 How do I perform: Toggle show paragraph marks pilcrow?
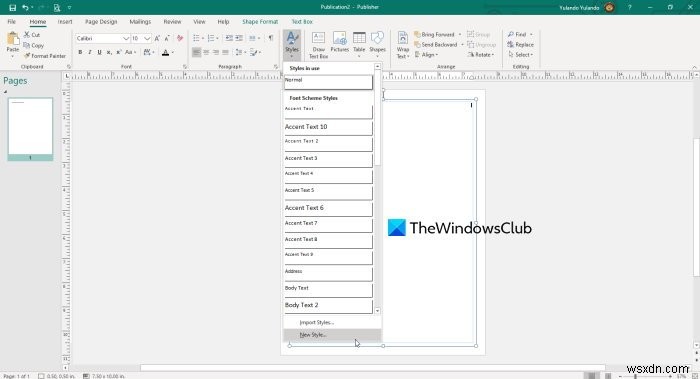[271, 39]
